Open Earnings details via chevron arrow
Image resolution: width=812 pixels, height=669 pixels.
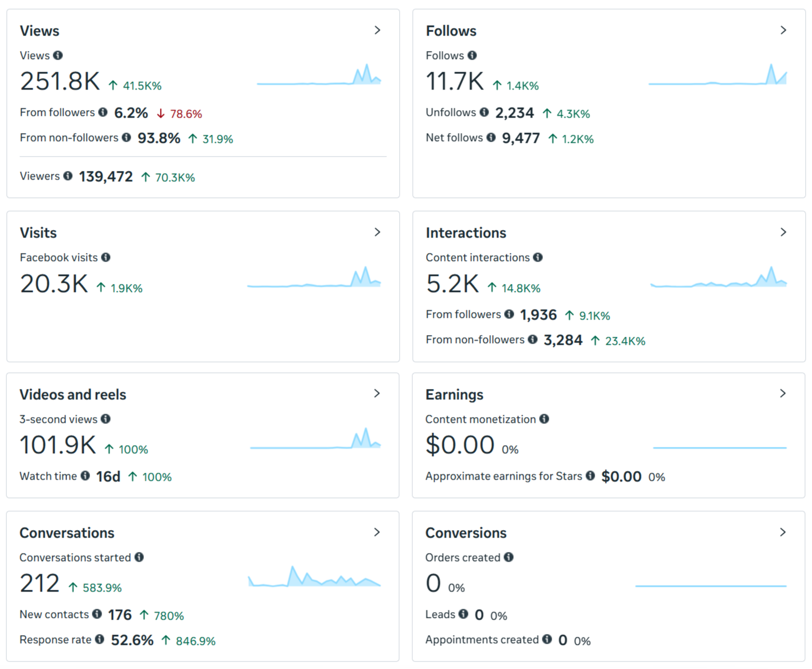(783, 393)
